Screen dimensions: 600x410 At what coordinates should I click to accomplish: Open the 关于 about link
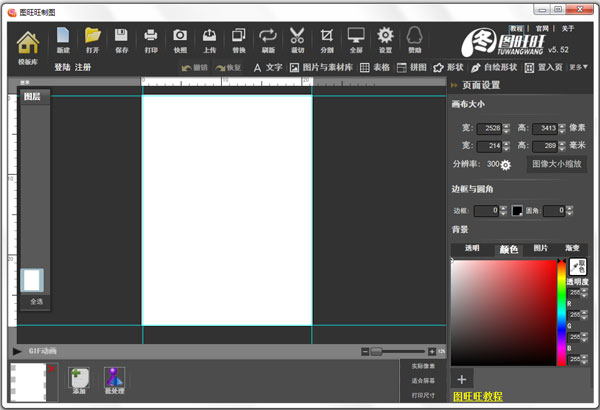568,29
